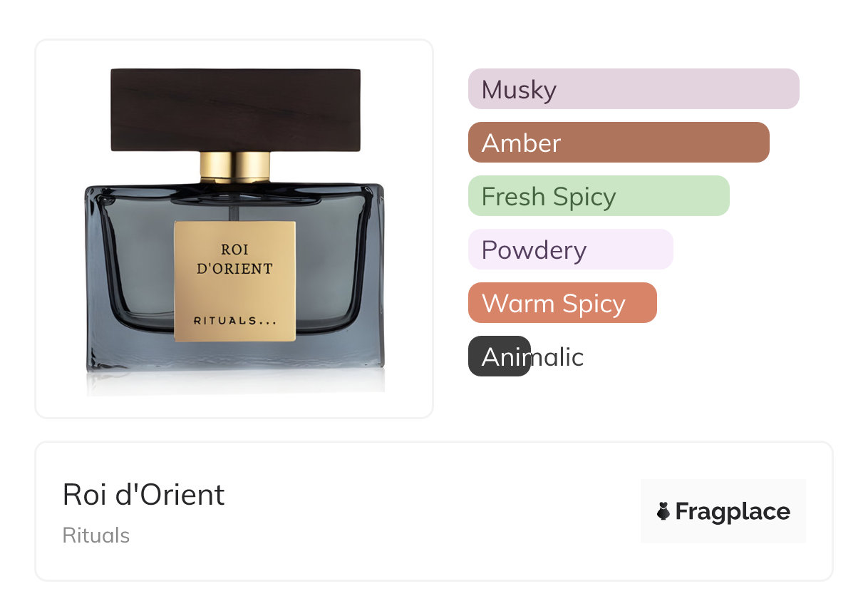Click the dark Animalic accord bar
Viewport: 868px width, 616px height.
(x=500, y=356)
